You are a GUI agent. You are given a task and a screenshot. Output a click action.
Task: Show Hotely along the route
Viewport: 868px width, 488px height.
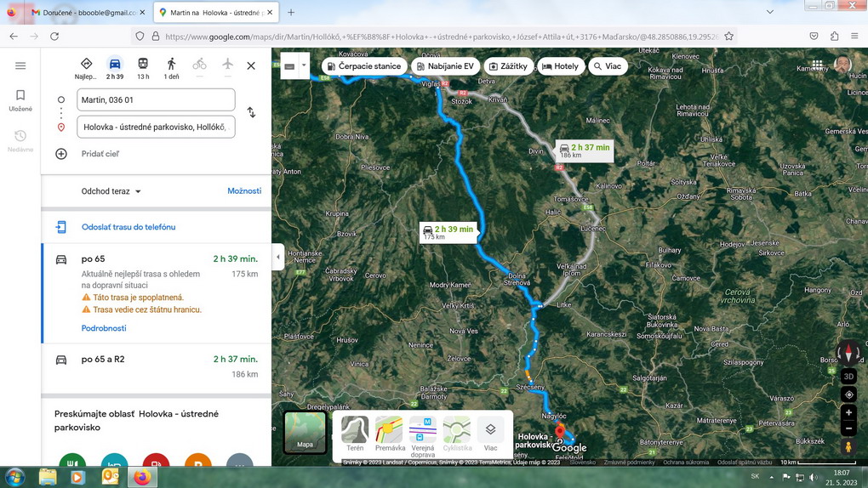pos(560,65)
